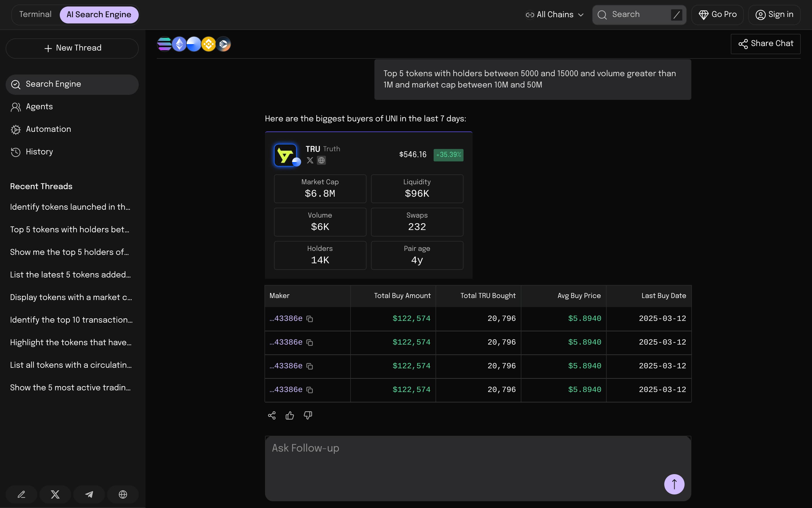Click the pencil edit icon in sidebar footer
812x508 pixels.
[21, 494]
